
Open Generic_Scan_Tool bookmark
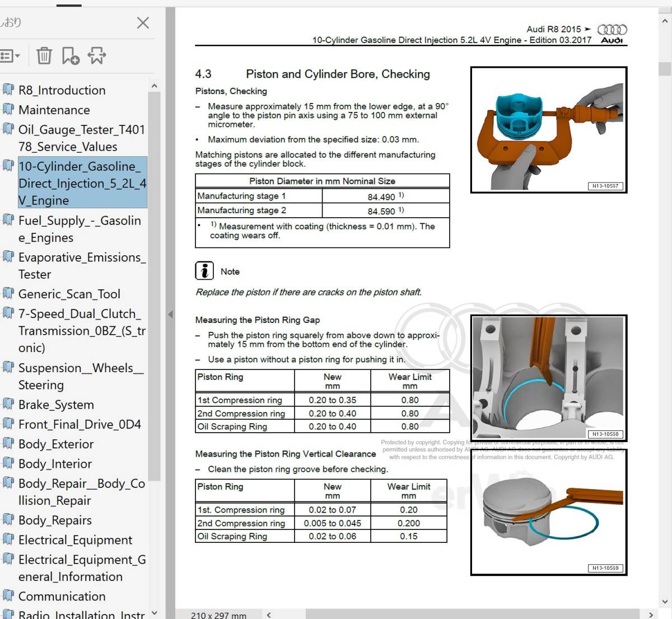tap(69, 294)
